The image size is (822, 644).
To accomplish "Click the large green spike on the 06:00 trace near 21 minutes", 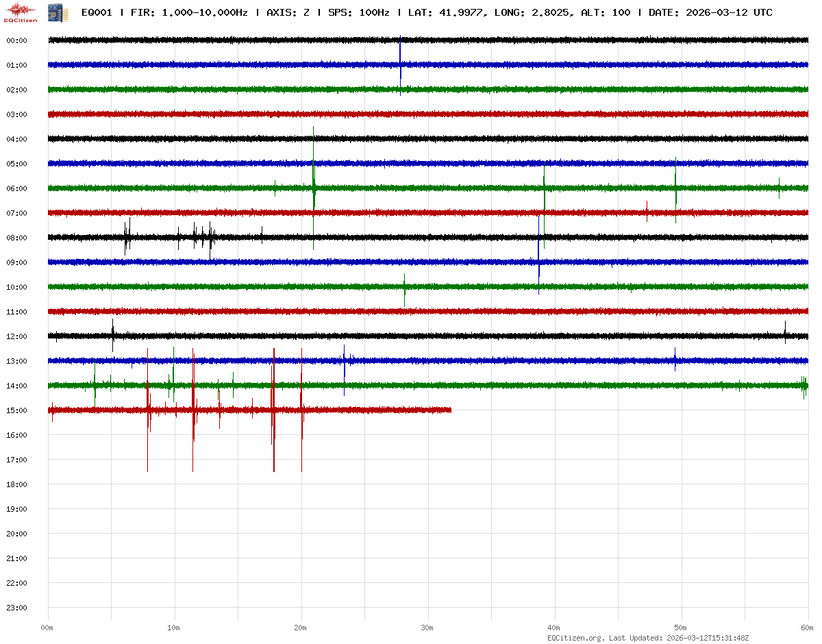I will tap(314, 186).
